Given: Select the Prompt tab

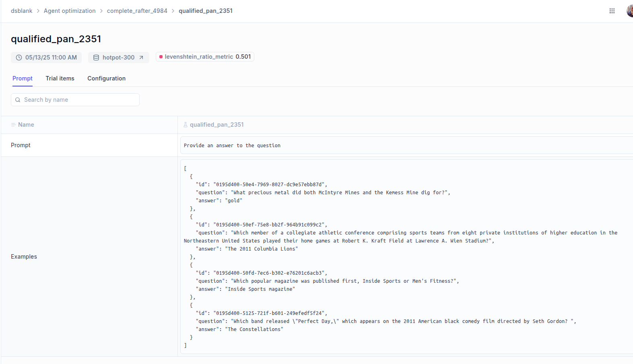Looking at the screenshot, I should tap(23, 78).
